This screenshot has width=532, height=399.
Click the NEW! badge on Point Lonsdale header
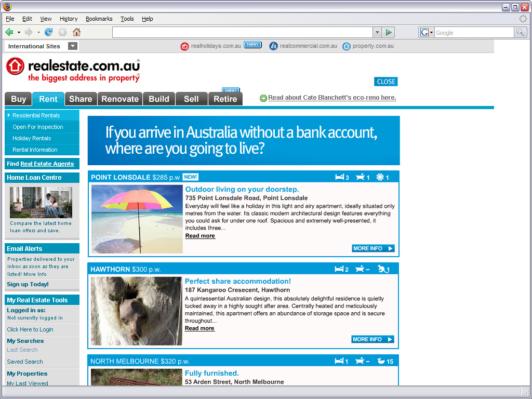(x=190, y=177)
